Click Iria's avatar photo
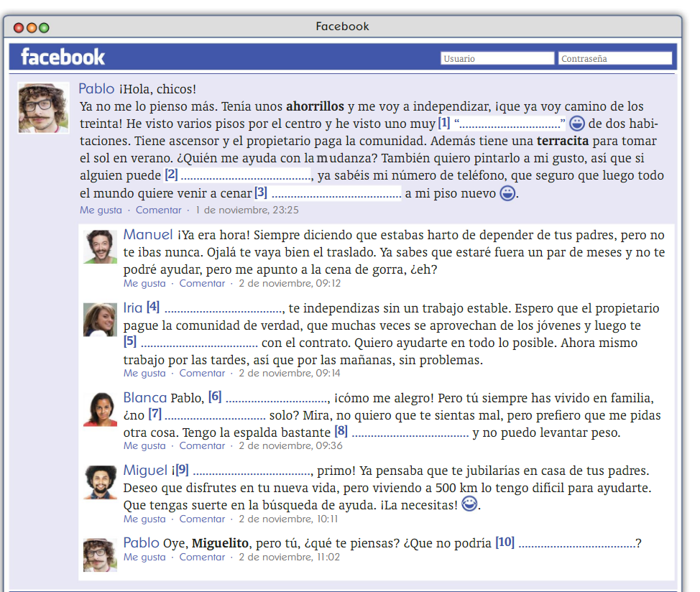This screenshot has height=592, width=700. coord(100,320)
